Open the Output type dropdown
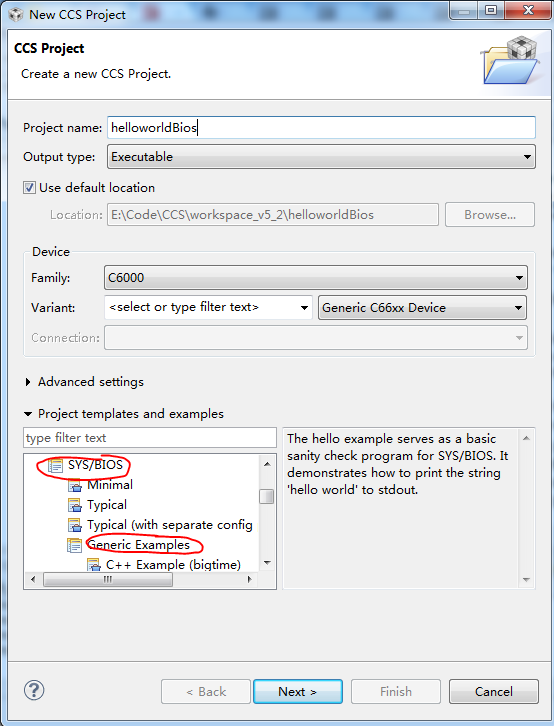Viewport: 554px width, 726px height. [321, 156]
